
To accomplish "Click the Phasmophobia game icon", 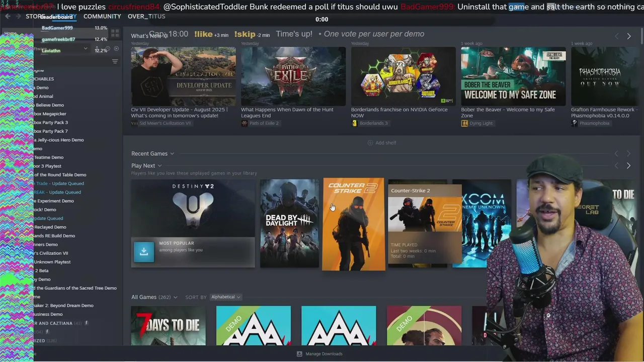I will [x=574, y=123].
